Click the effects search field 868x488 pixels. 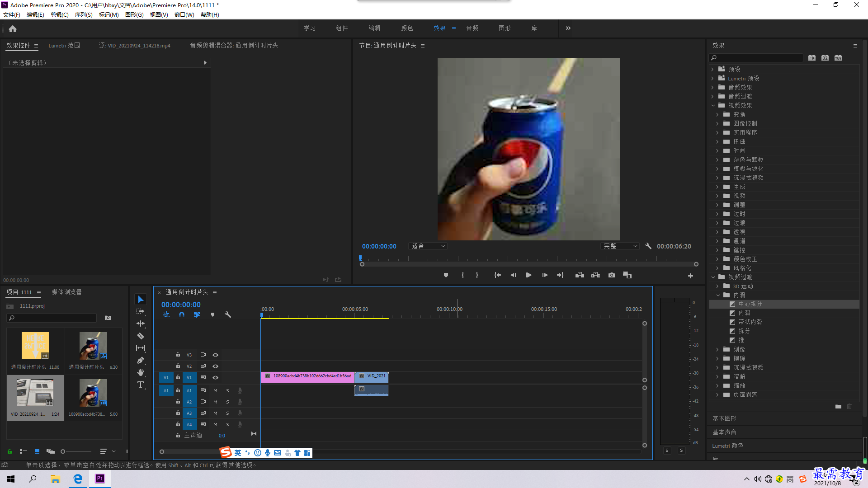click(756, 58)
